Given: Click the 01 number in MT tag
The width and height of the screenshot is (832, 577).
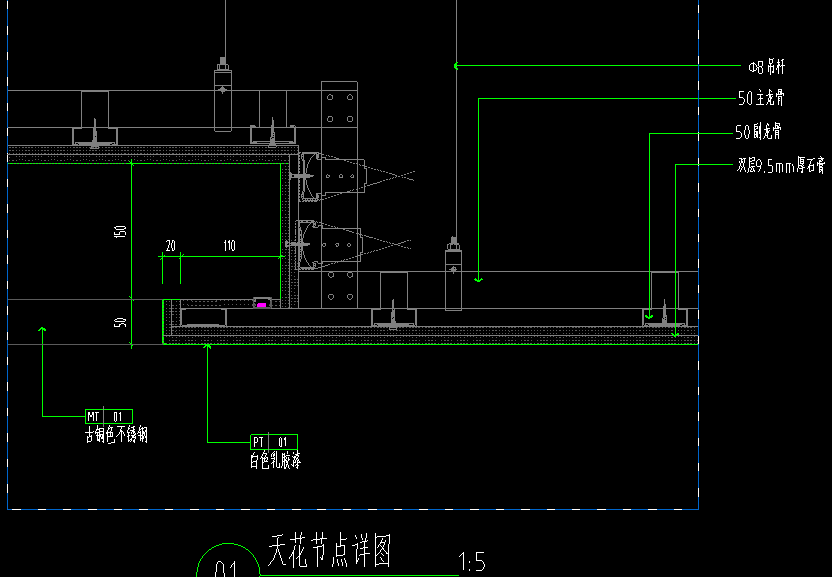Looking at the screenshot, I should pyautogui.click(x=118, y=417).
